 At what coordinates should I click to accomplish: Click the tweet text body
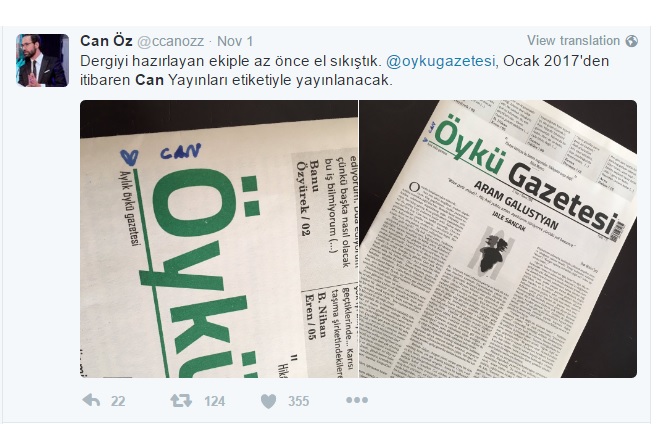pos(344,71)
